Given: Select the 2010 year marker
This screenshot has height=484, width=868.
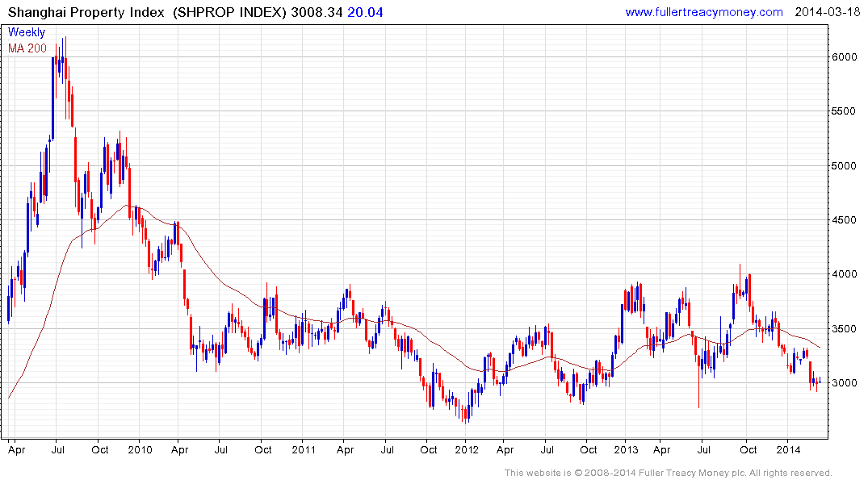Looking at the screenshot, I should coord(140,449).
